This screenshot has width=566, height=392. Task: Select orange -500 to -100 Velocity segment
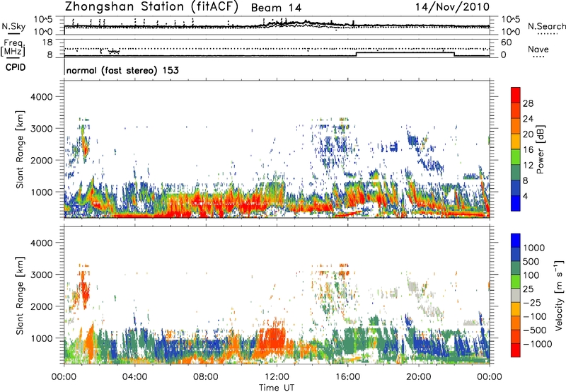point(516,323)
